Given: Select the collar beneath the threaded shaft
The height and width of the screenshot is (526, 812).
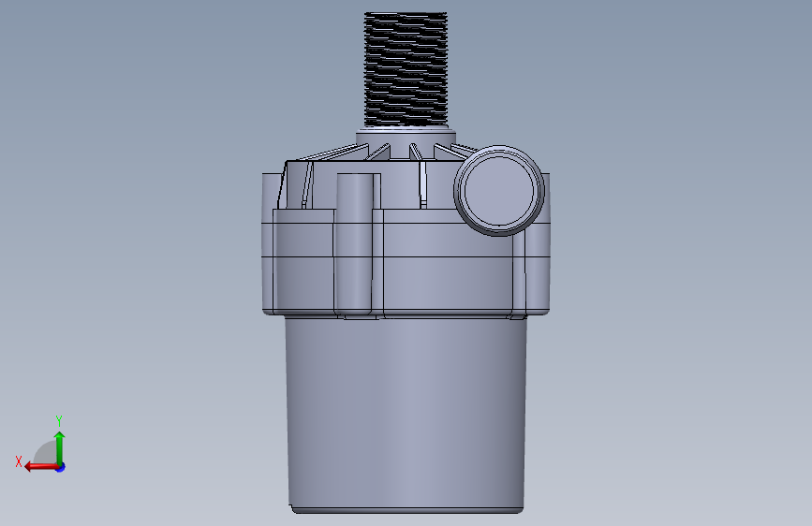Looking at the screenshot, I should [x=406, y=137].
